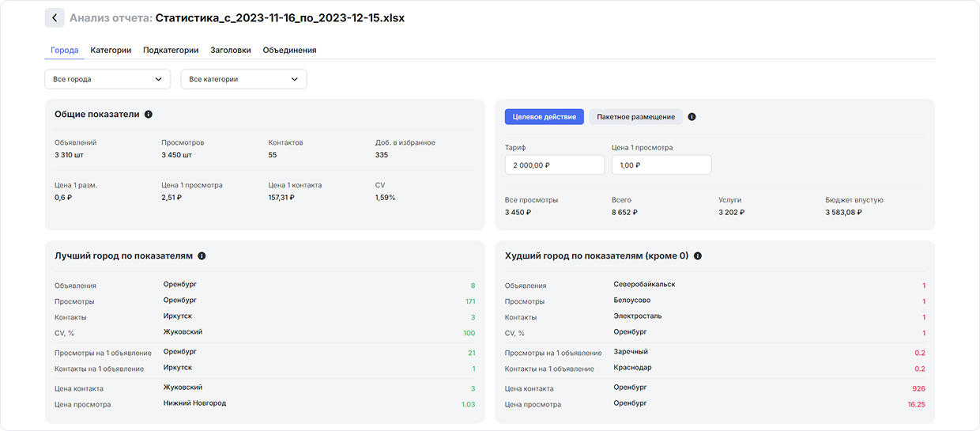
Task: Click info icon beside Лучший город по показателям
Action: [x=202, y=256]
